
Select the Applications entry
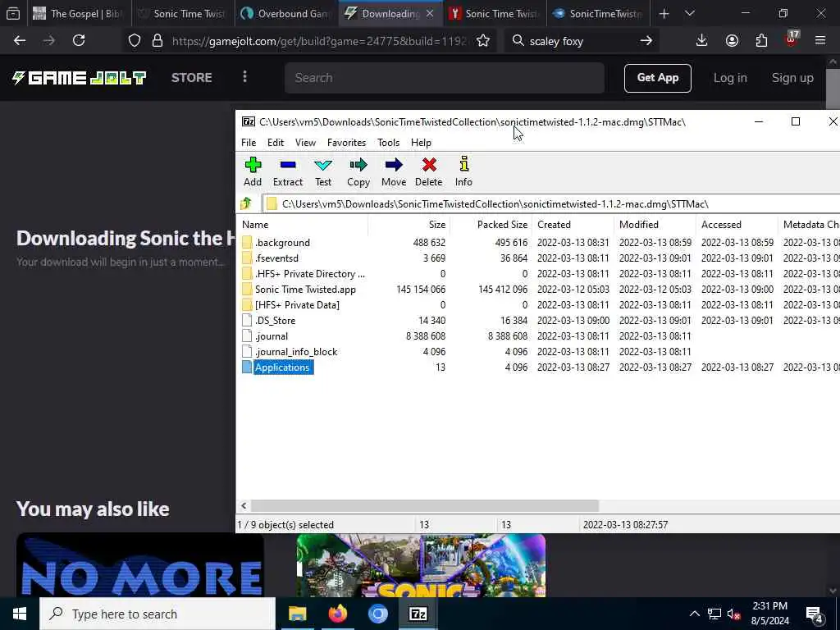tap(282, 367)
